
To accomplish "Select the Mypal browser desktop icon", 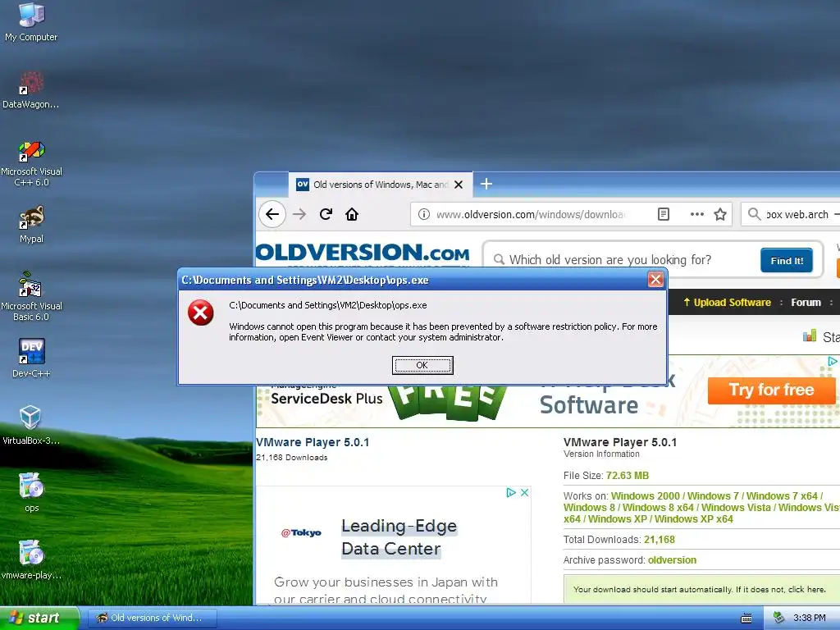I will tap(31, 224).
